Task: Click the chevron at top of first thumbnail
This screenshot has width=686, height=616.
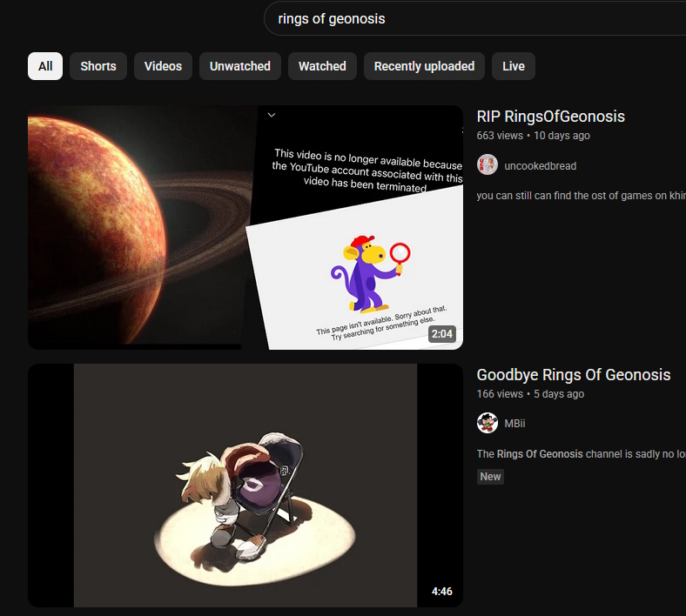Action: click(272, 115)
